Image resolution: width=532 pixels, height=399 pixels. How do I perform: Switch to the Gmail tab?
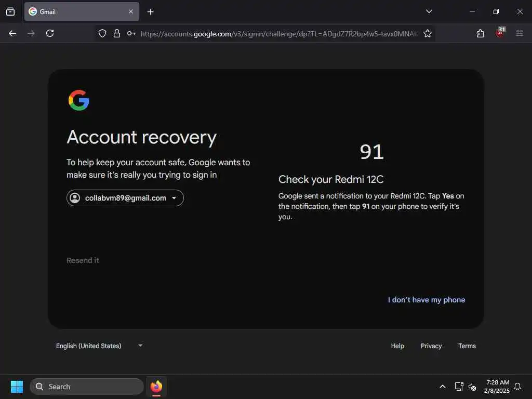(x=82, y=11)
